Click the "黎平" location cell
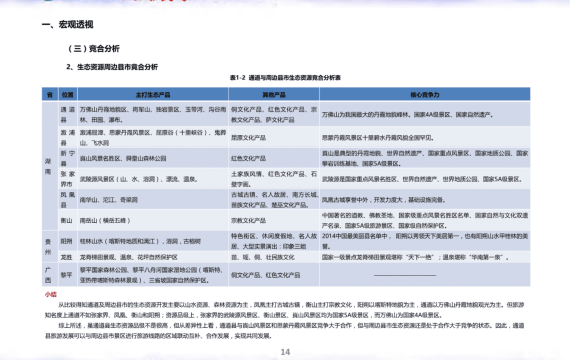Image resolution: width=570 pixels, height=360 pixels. click(68, 275)
